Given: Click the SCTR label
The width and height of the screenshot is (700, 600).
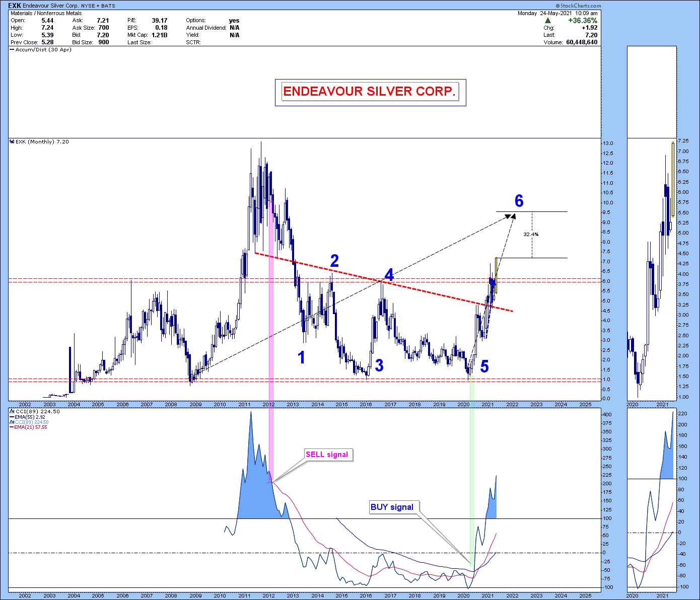Looking at the screenshot, I should (193, 42).
